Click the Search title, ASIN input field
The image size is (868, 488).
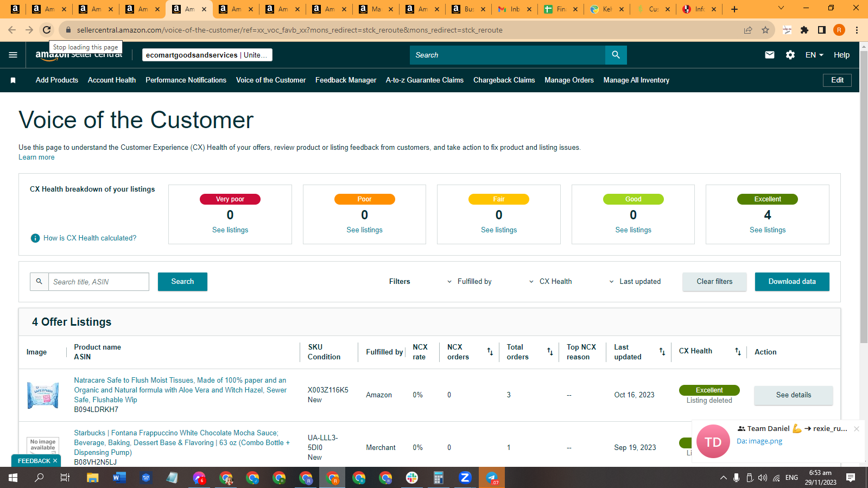click(x=99, y=282)
